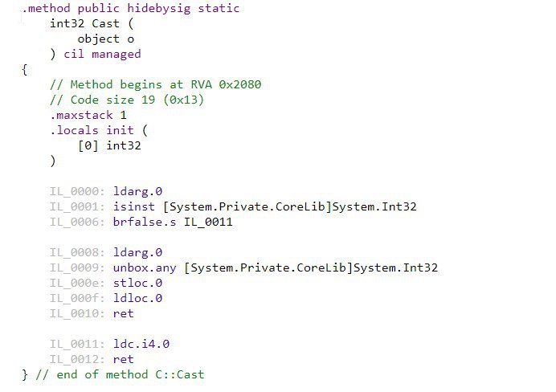
Task: Click the "brfalse.s" opcode
Action: (x=145, y=222)
